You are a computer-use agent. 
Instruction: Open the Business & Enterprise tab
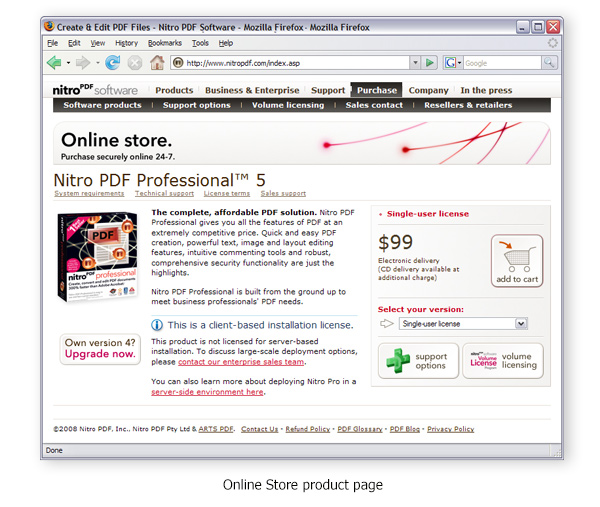(252, 90)
